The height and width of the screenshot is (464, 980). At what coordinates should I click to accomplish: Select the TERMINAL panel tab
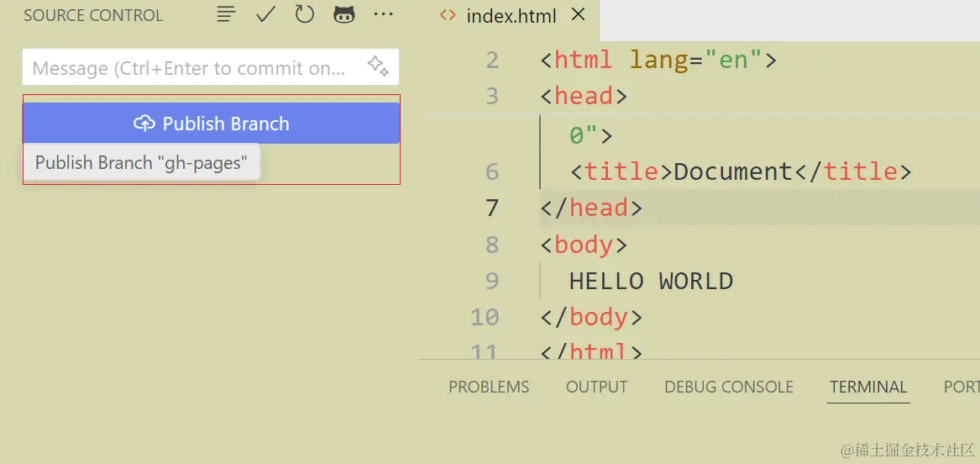[868, 387]
